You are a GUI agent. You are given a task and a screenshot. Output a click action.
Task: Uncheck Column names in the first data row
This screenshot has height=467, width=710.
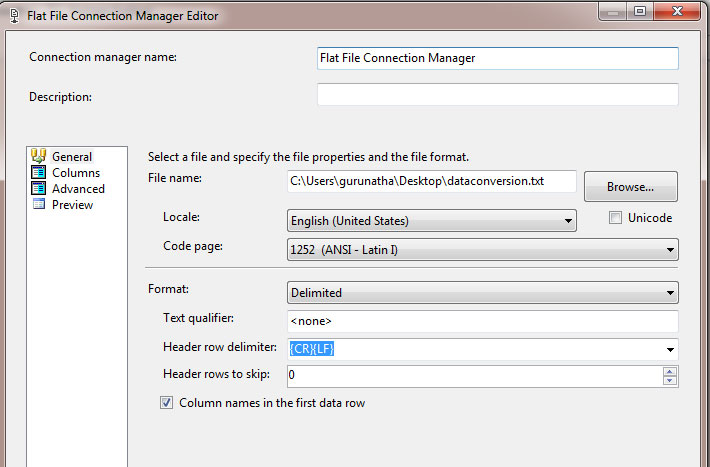pos(166,402)
